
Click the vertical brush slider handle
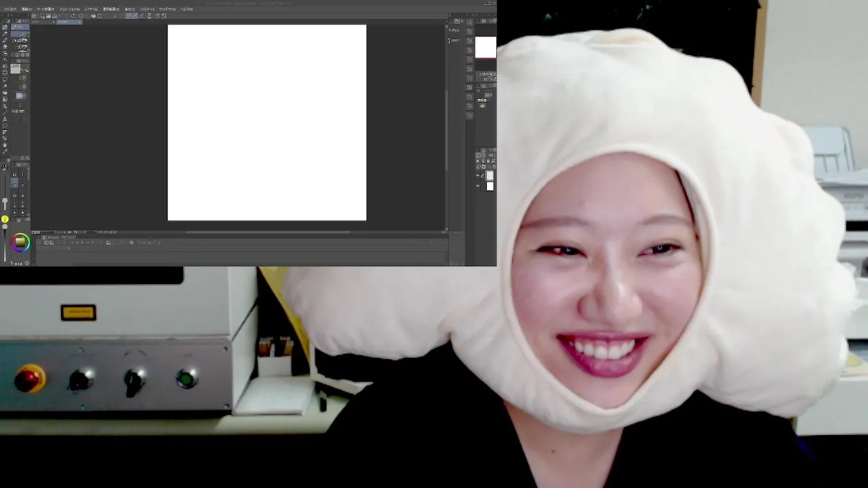(5, 201)
